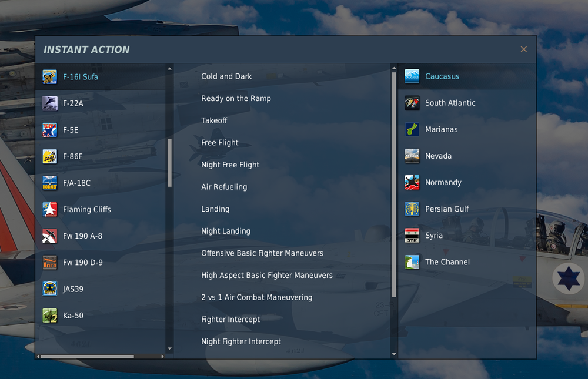Pick the F-86F Sabre icon

tap(49, 156)
